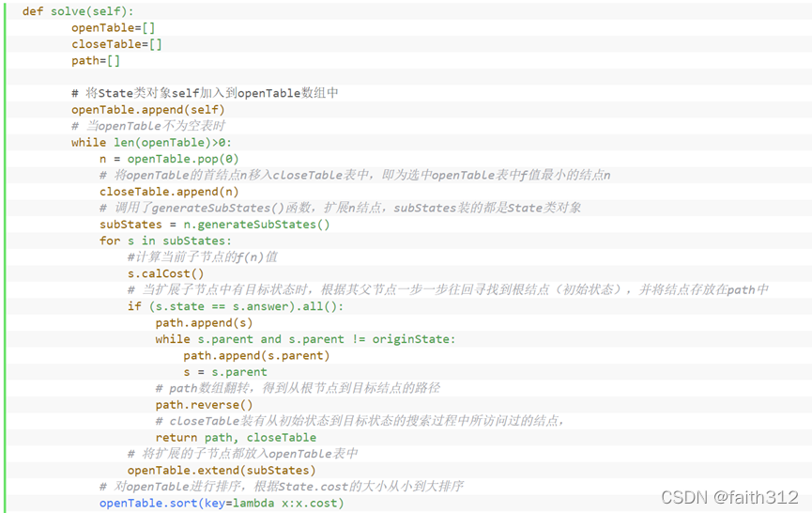Click the comment about adding self to openTable
The image size is (812, 513).
[205, 93]
